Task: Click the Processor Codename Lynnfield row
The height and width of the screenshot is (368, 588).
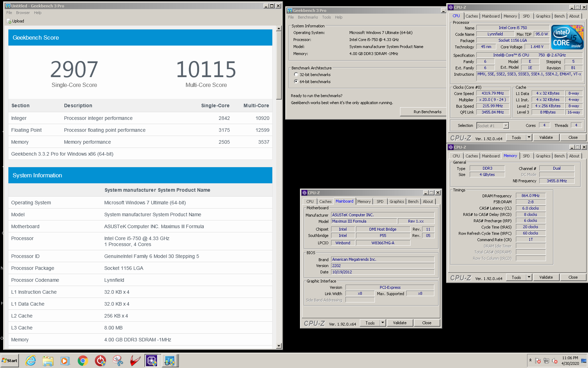Action: [x=140, y=280]
